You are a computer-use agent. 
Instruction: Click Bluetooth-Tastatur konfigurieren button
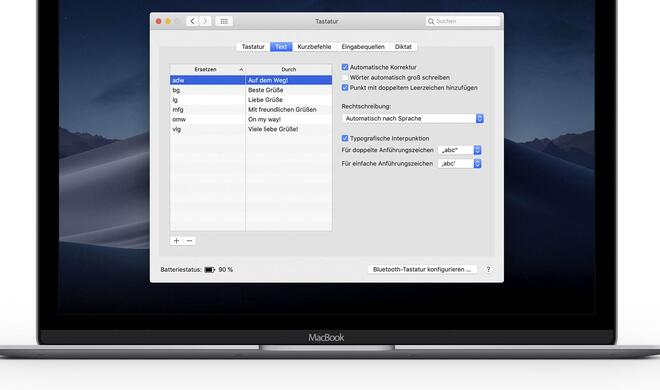pos(422,269)
